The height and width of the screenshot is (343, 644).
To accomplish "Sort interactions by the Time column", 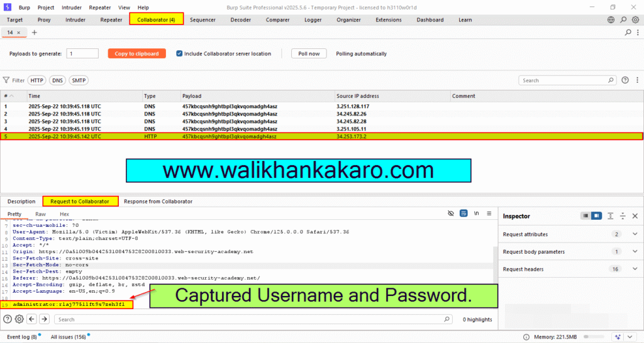I will (x=84, y=96).
